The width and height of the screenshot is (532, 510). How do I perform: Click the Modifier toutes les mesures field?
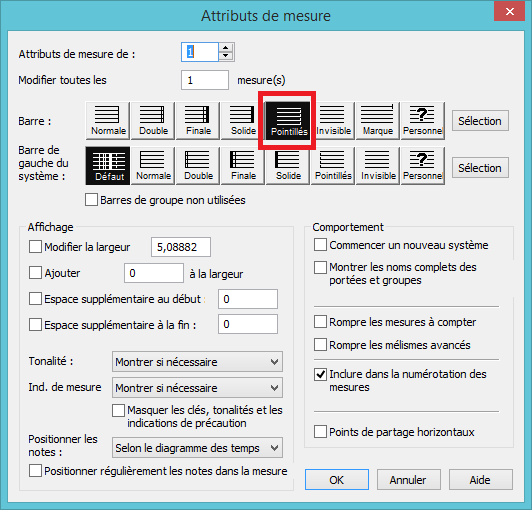point(205,80)
